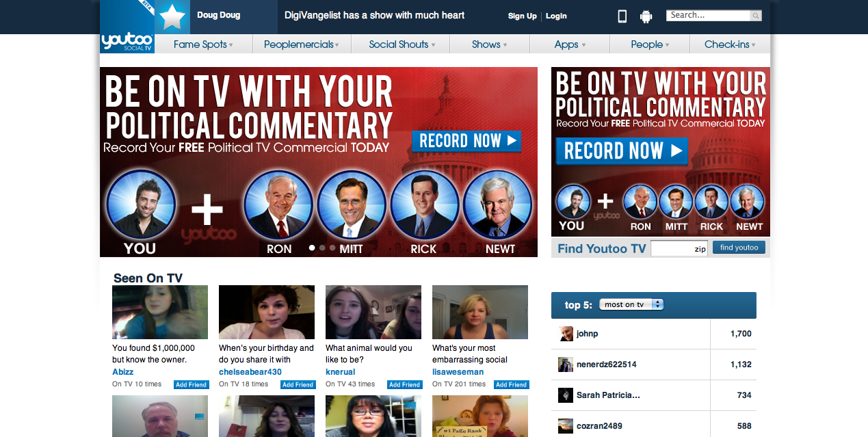Open the People dropdown menu
868x437 pixels.
point(650,44)
